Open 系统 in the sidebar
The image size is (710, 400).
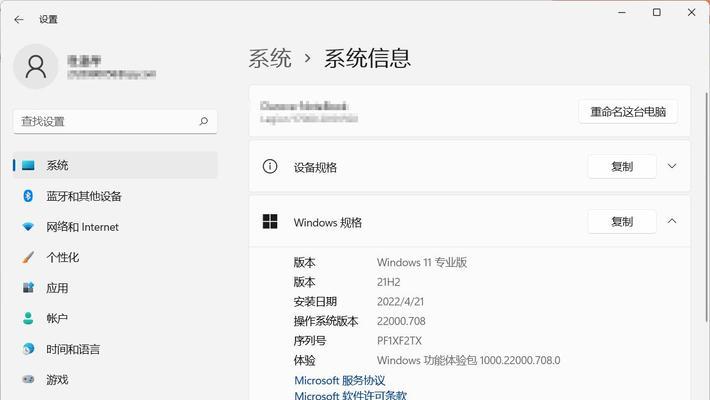pos(115,165)
